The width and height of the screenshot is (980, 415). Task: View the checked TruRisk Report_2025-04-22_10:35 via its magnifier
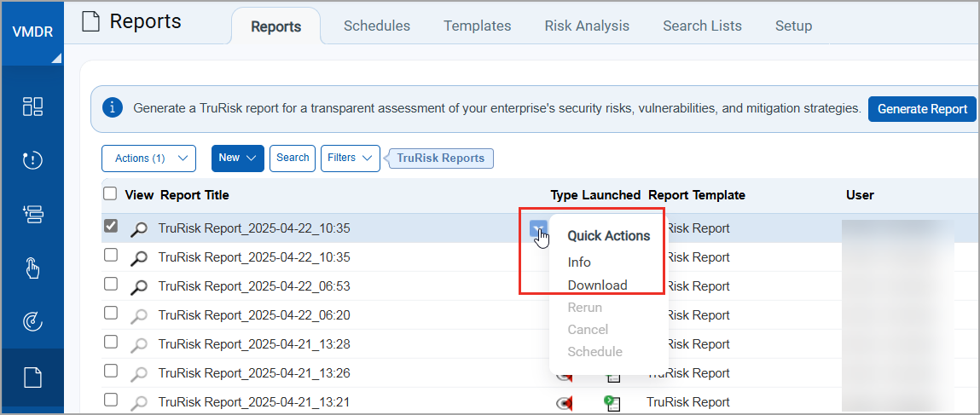point(139,229)
